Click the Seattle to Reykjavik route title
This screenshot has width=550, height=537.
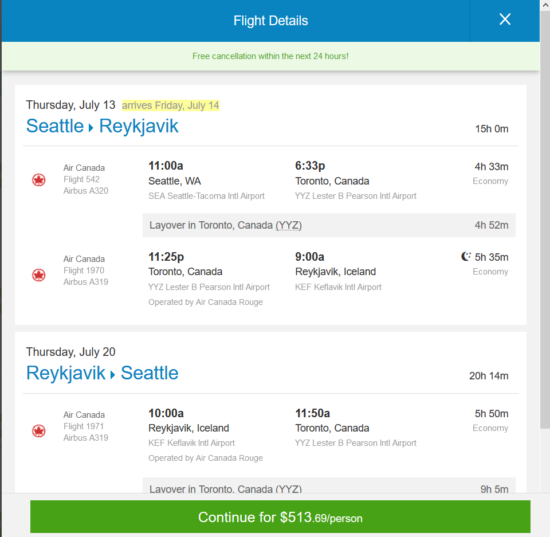(102, 126)
